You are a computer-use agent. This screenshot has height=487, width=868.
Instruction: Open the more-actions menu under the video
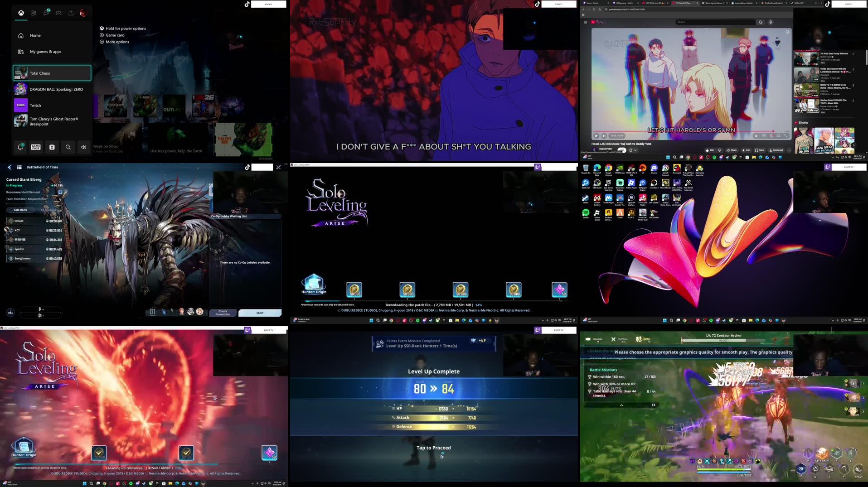(x=790, y=150)
